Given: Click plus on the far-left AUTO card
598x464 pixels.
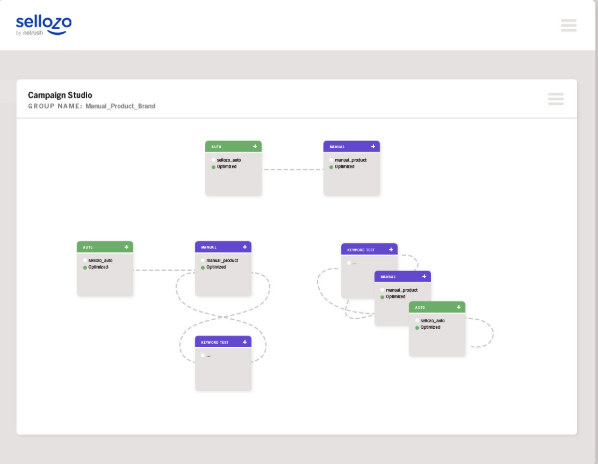Looking at the screenshot, I should tap(126, 247).
